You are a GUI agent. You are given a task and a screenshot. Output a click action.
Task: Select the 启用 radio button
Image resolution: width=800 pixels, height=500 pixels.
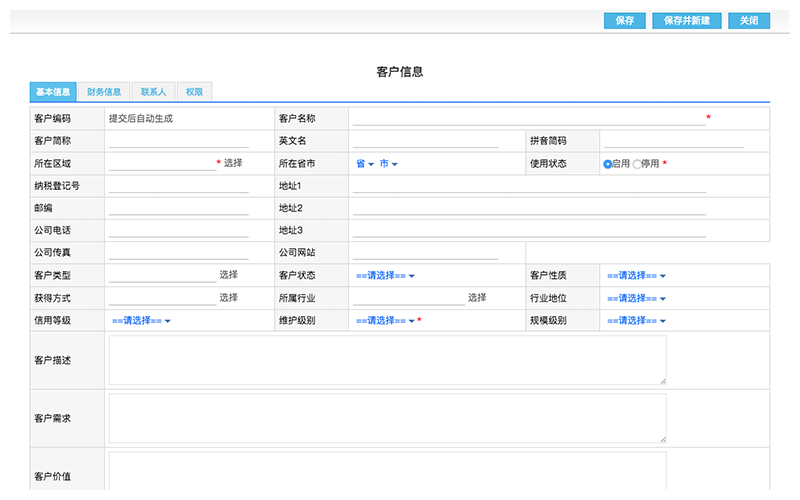(x=608, y=163)
